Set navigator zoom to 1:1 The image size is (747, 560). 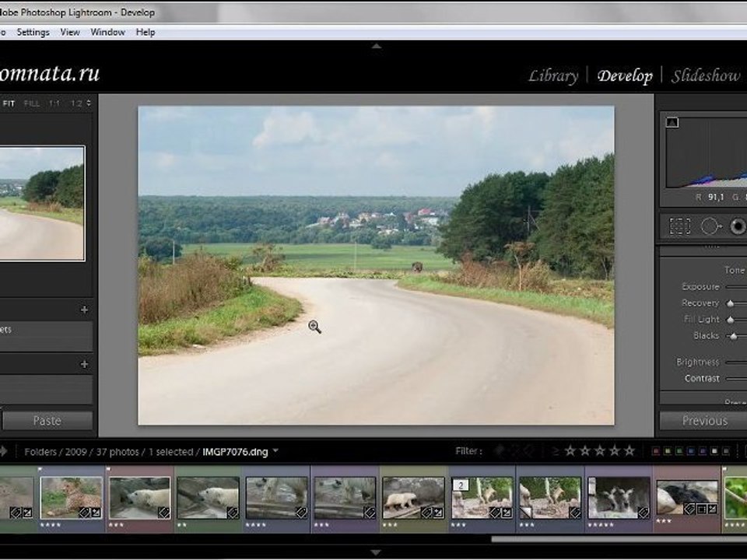54,103
